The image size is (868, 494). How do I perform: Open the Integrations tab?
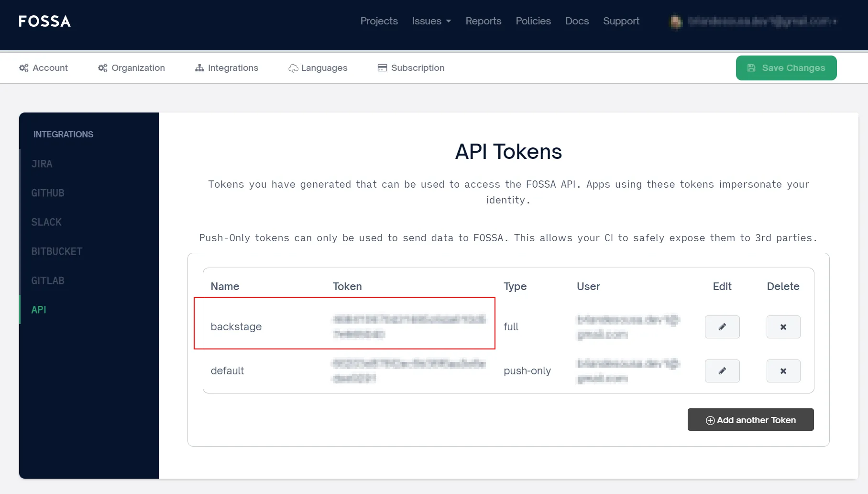[227, 68]
